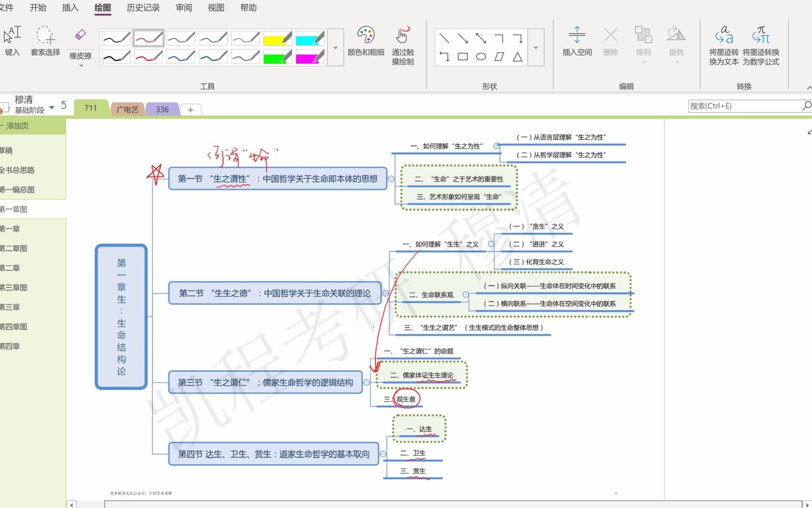The image size is (812, 508).
Task: Collapse node 二、生命联系观
Action: click(x=466, y=294)
